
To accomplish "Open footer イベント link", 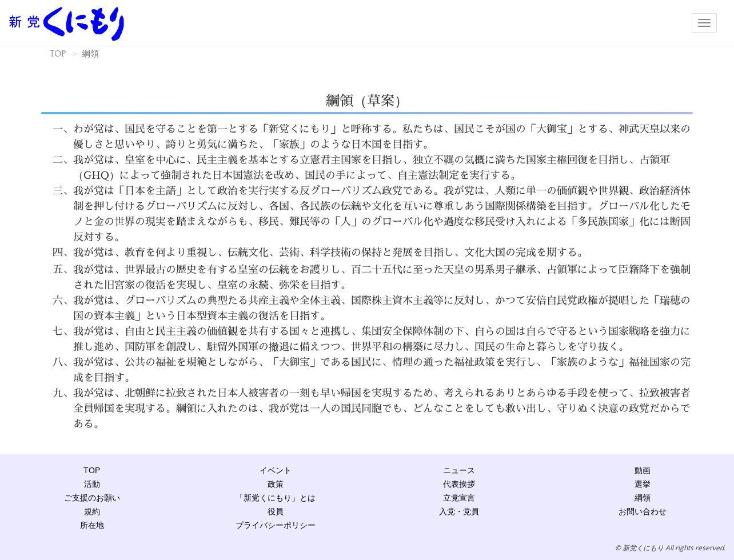I will coord(275,470).
